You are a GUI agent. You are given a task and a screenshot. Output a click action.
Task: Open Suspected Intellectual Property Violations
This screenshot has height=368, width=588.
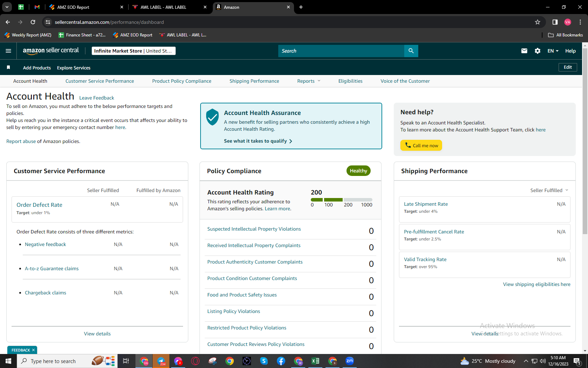[x=254, y=229]
